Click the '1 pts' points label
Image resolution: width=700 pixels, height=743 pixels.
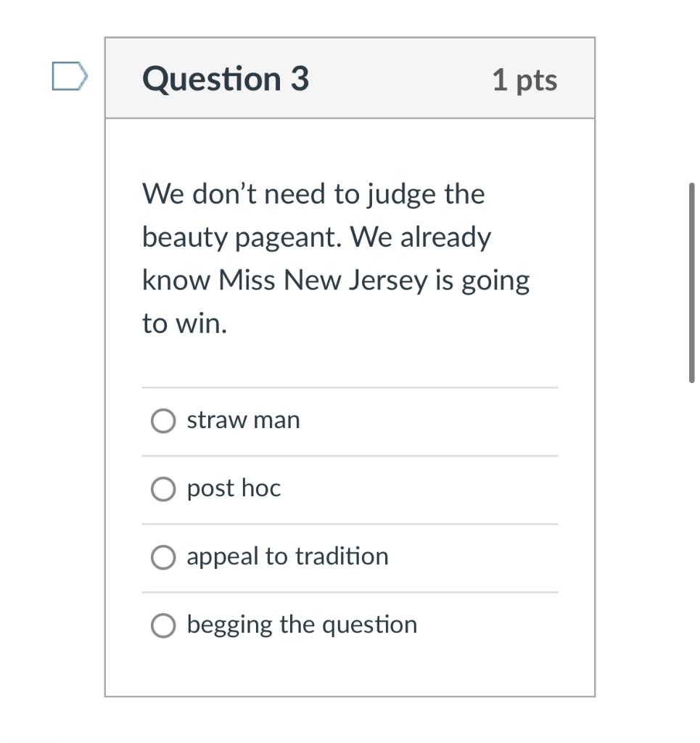tap(524, 79)
